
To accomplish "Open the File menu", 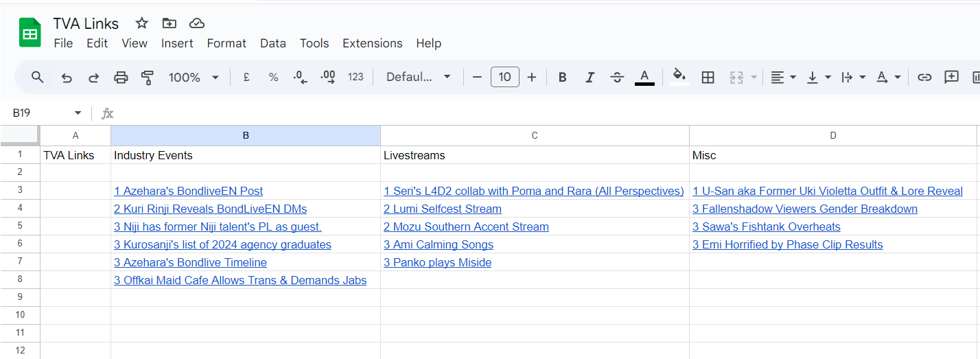I will point(63,43).
